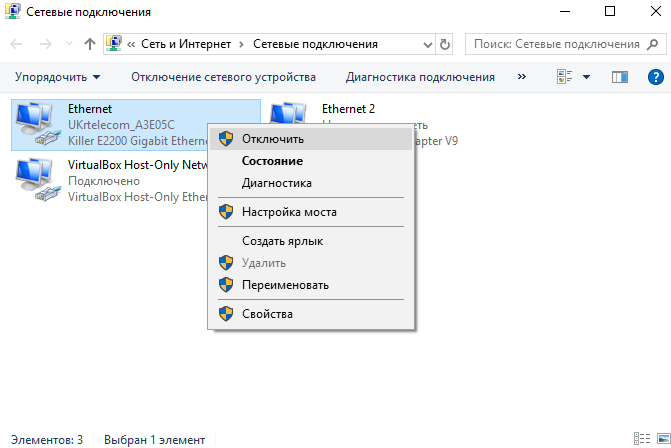Click the change view icon in the toolbar
Screen dimensions: 671x448
[565, 77]
